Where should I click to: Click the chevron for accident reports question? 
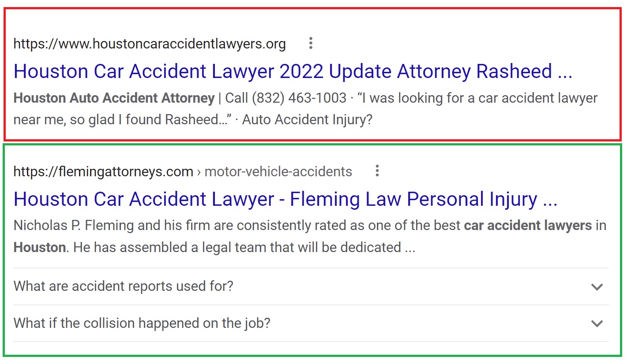(x=597, y=287)
